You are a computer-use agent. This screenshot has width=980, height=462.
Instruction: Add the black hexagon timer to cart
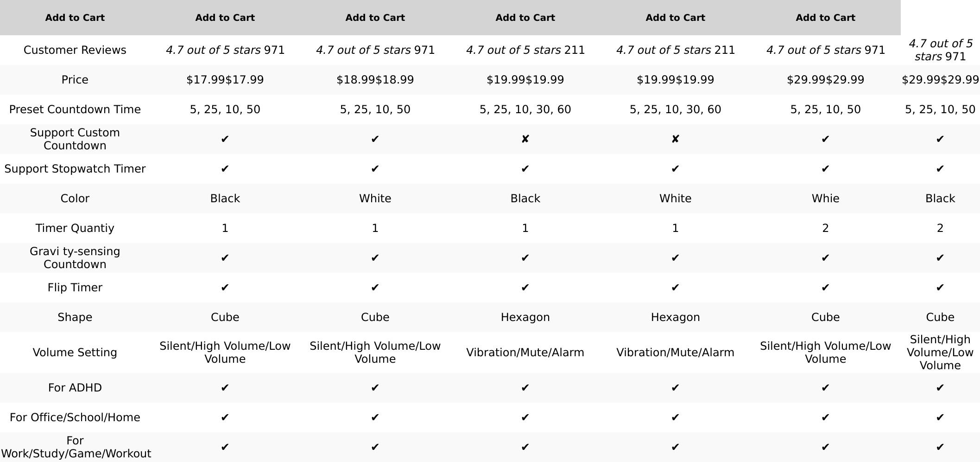coord(375,18)
